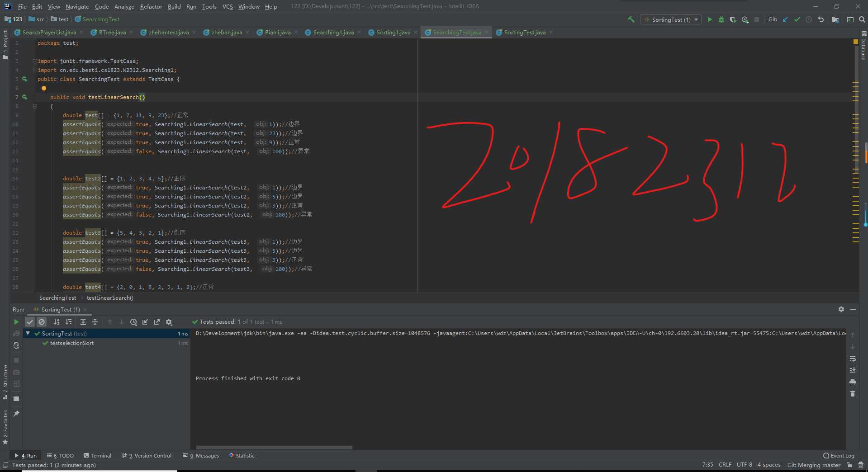Click Export Test Results icon
This screenshot has height=472, width=868.
click(157, 322)
